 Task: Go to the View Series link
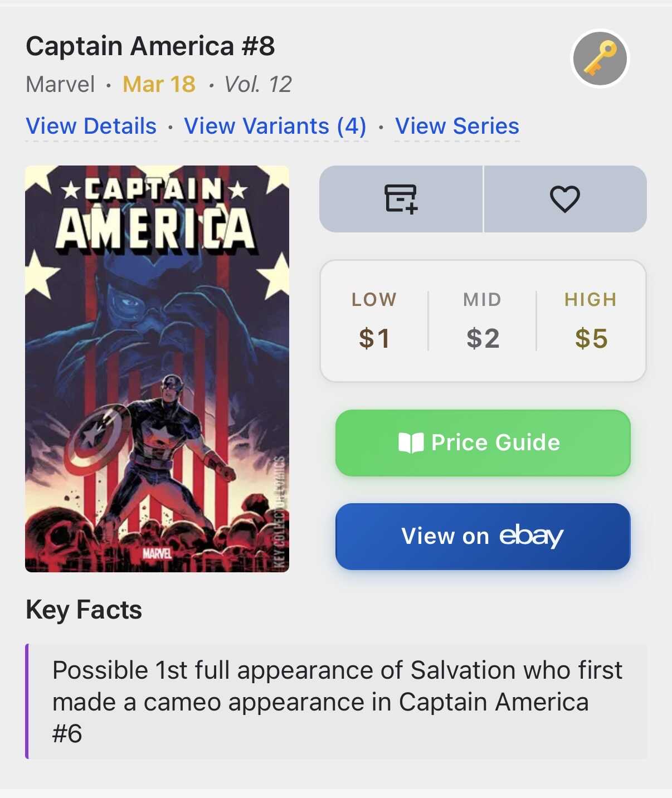click(457, 126)
